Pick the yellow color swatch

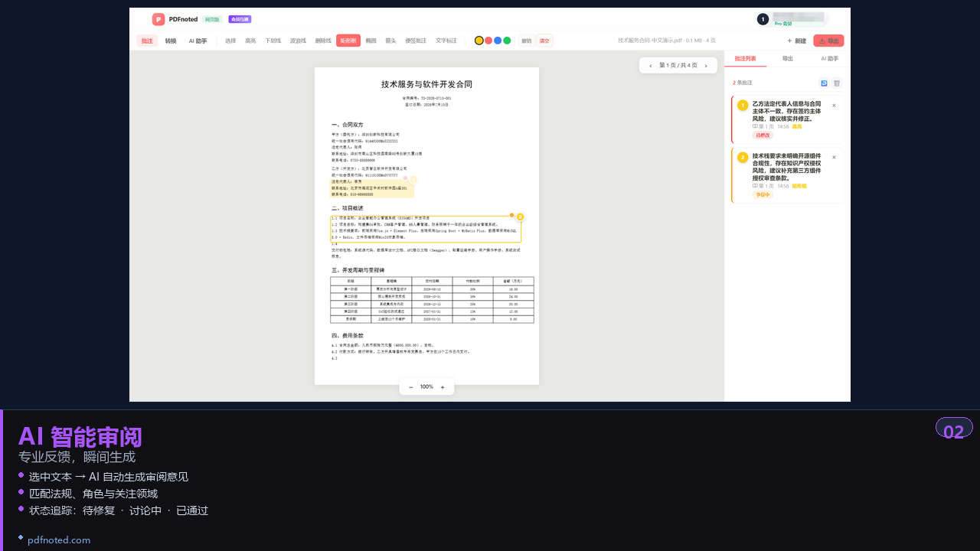point(479,41)
